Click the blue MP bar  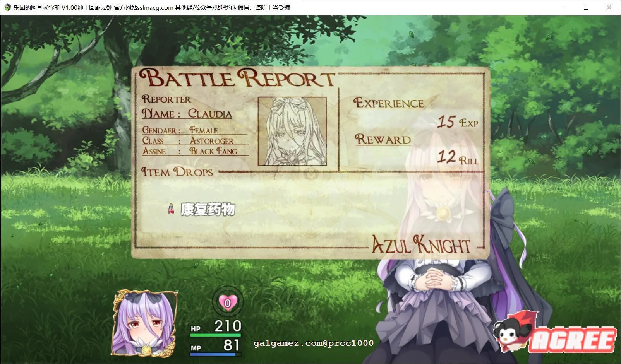pyautogui.click(x=216, y=354)
